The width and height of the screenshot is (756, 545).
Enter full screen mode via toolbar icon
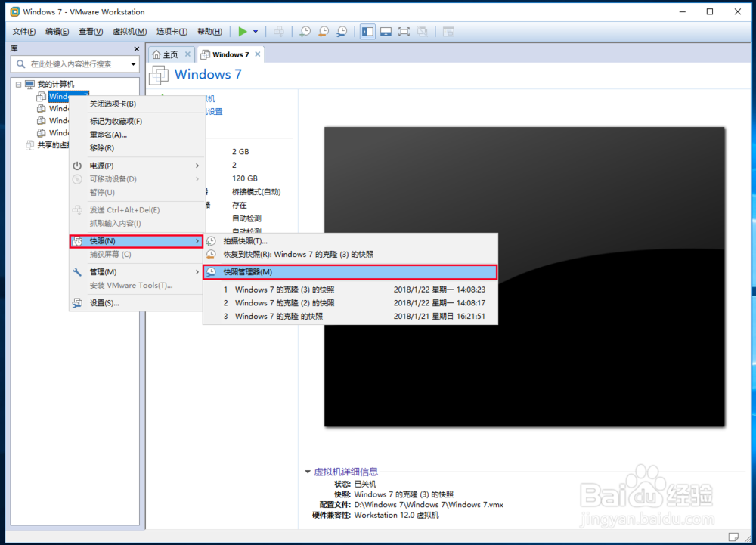(404, 32)
